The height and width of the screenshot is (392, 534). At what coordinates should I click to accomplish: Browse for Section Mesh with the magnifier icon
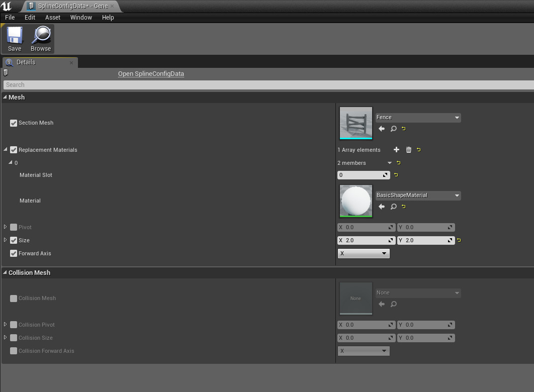(x=393, y=129)
